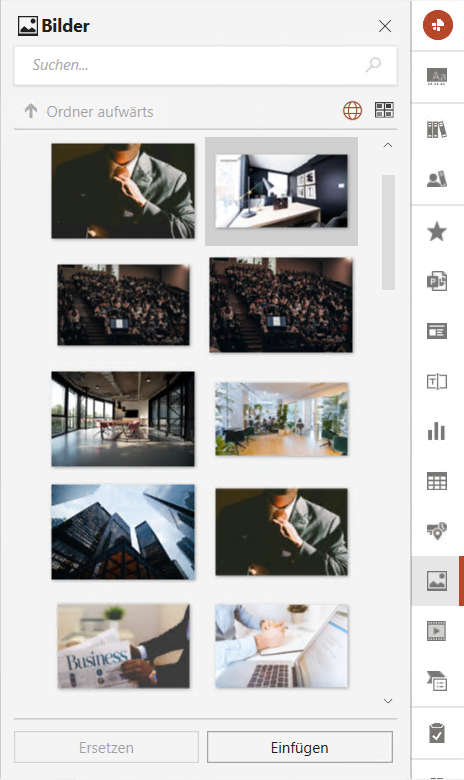Click the scroll up arrow in the image list
The height and width of the screenshot is (780, 464).
[x=388, y=145]
